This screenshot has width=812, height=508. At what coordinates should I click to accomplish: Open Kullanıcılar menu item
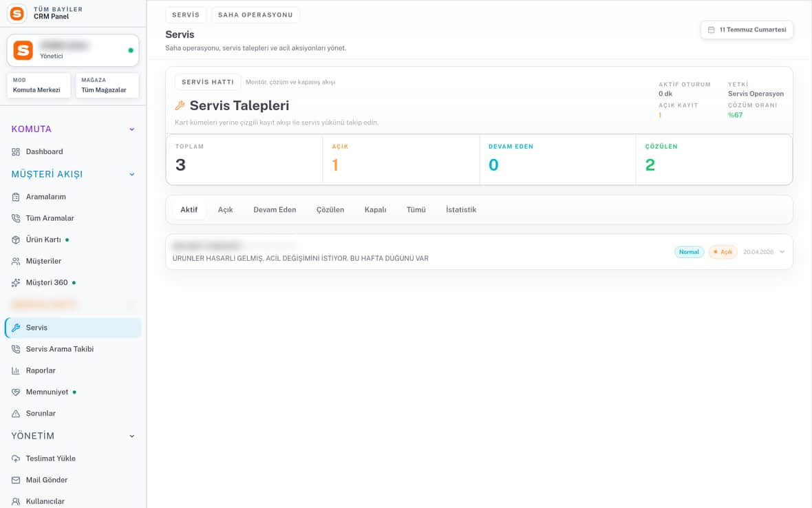72,501
